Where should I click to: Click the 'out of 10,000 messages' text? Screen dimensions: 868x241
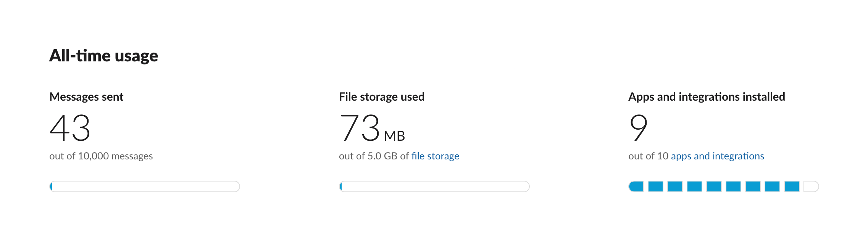pyautogui.click(x=101, y=156)
